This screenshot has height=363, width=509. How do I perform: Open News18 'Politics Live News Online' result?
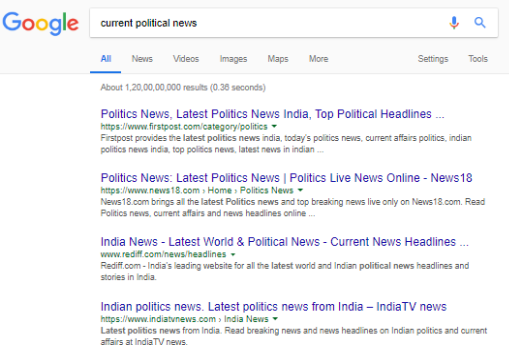(286, 178)
